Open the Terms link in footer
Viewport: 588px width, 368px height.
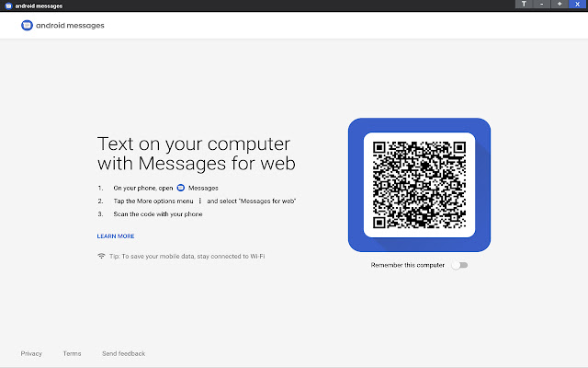pos(72,353)
